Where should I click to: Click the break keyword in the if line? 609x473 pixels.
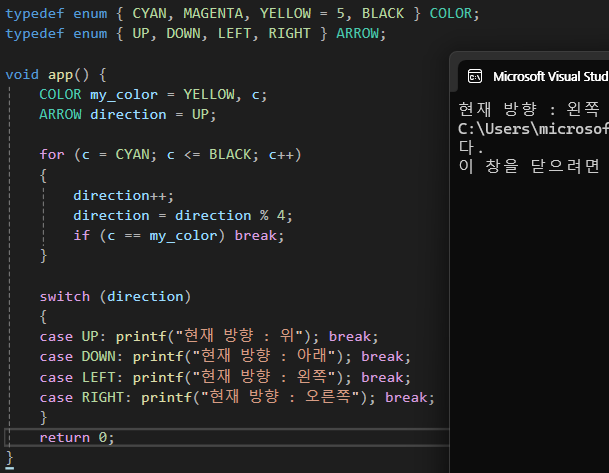point(255,236)
